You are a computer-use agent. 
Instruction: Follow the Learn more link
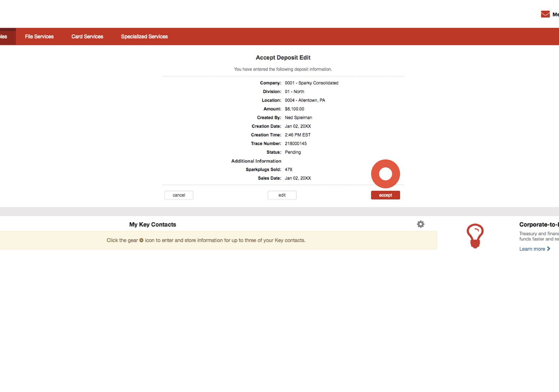(x=533, y=249)
